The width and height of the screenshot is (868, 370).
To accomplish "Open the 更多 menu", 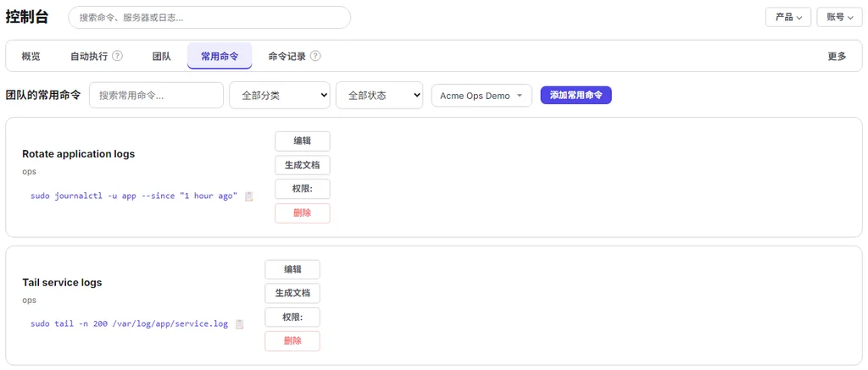I will [x=837, y=56].
